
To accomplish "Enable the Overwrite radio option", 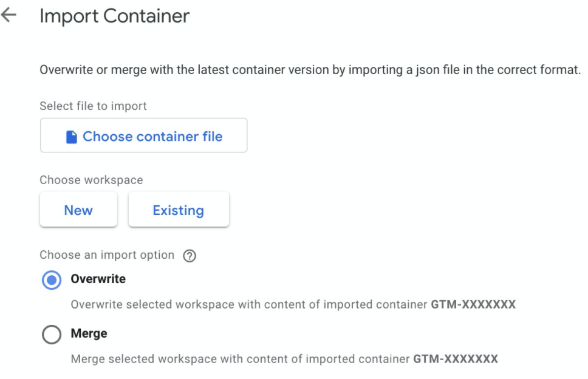I will (52, 280).
